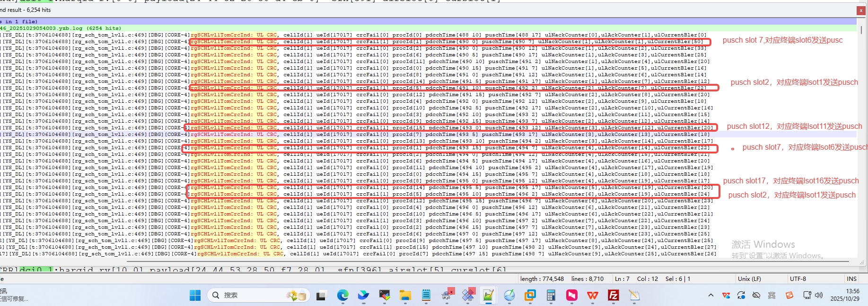Open the Calculator app in taskbar
Screen dimensions: 868x306
tap(551, 296)
